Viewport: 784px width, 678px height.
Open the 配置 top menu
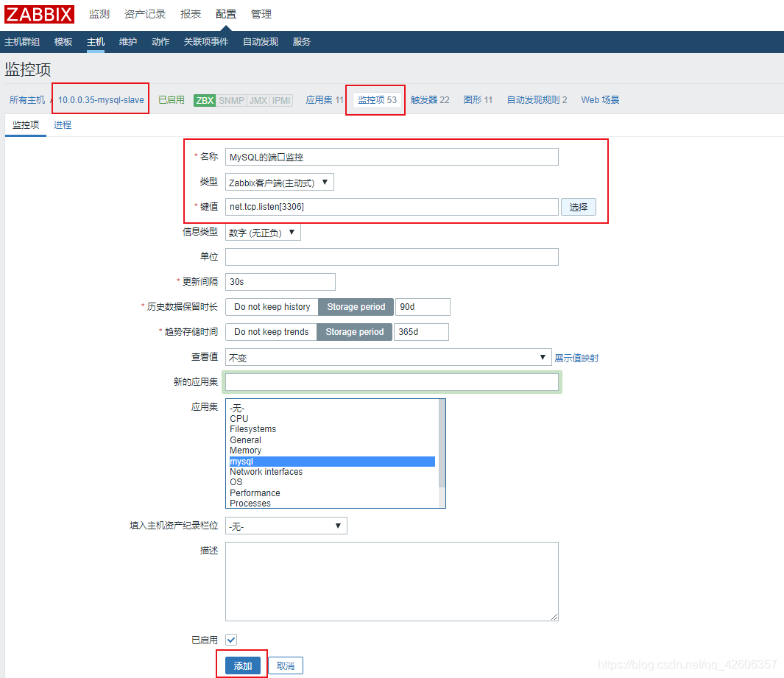point(225,14)
